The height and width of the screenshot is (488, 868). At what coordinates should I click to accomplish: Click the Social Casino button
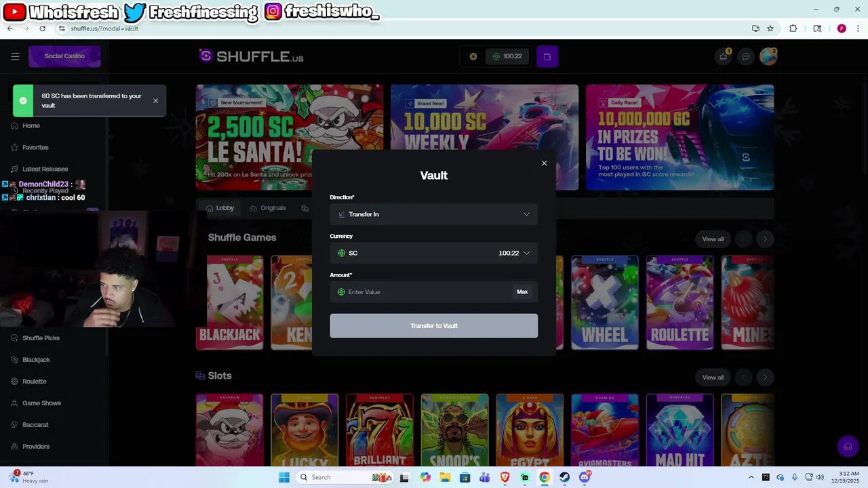(x=64, y=56)
